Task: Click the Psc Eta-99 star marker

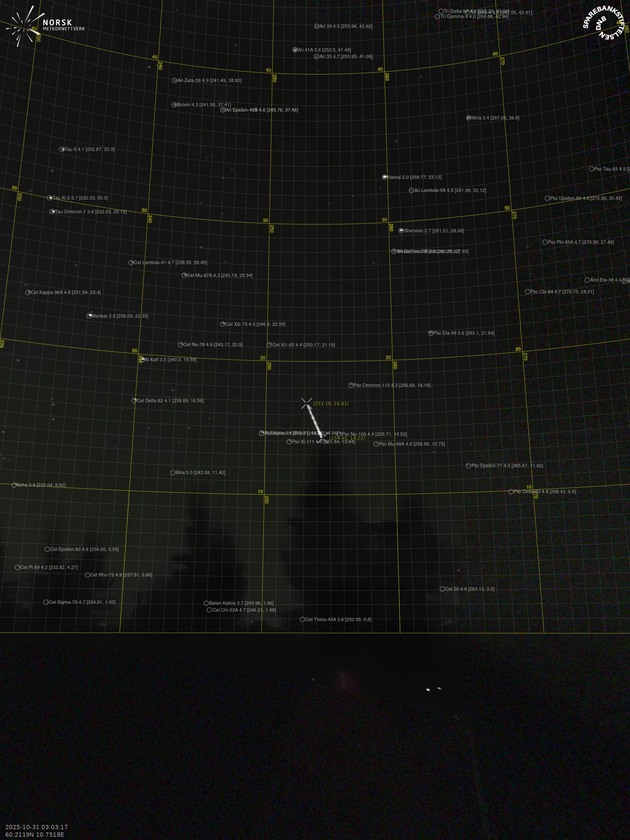Action: pos(431,333)
